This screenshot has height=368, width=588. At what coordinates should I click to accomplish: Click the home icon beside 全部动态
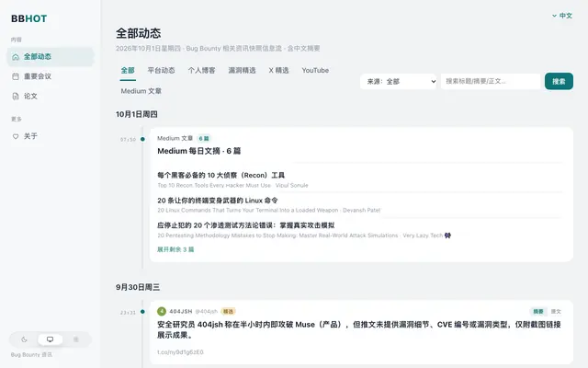coord(16,57)
